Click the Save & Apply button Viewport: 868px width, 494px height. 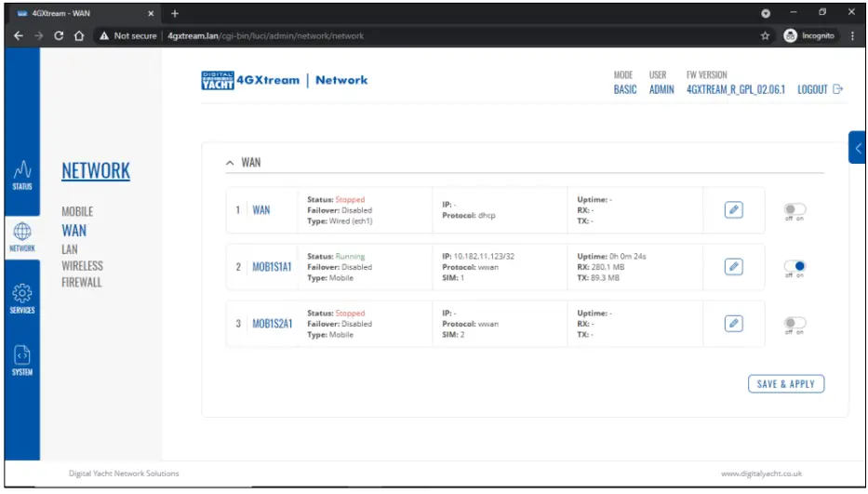[x=786, y=384]
